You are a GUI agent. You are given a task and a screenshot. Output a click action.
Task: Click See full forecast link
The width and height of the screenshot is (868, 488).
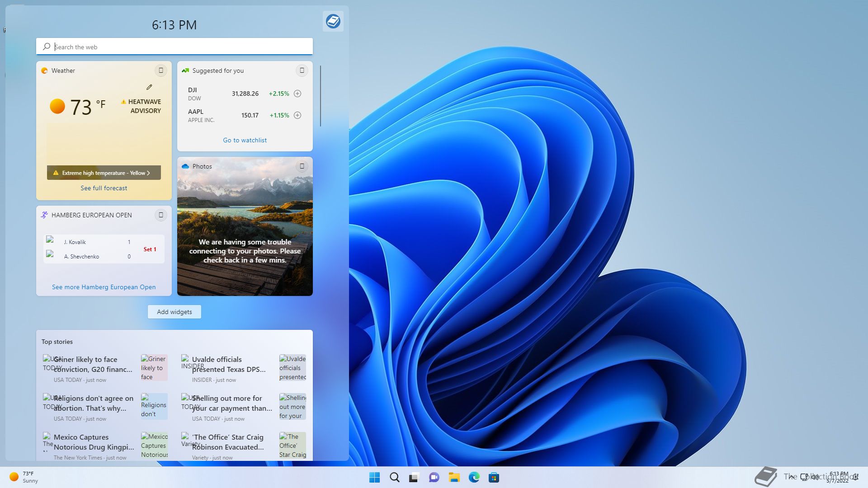tap(104, 188)
